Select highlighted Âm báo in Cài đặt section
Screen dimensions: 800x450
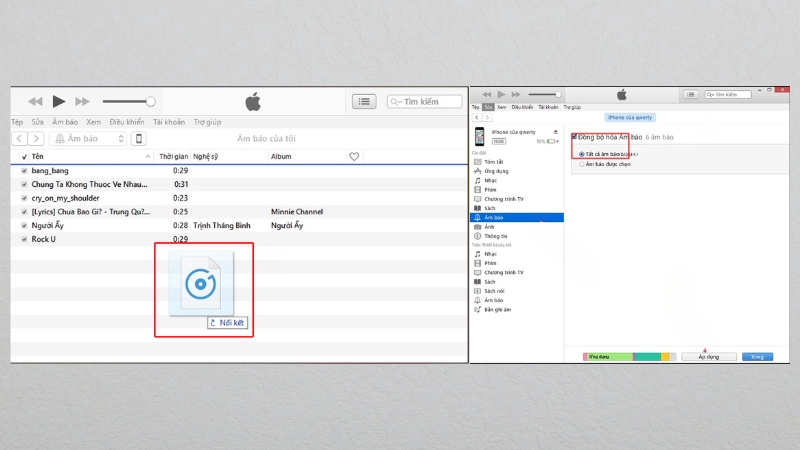516,217
